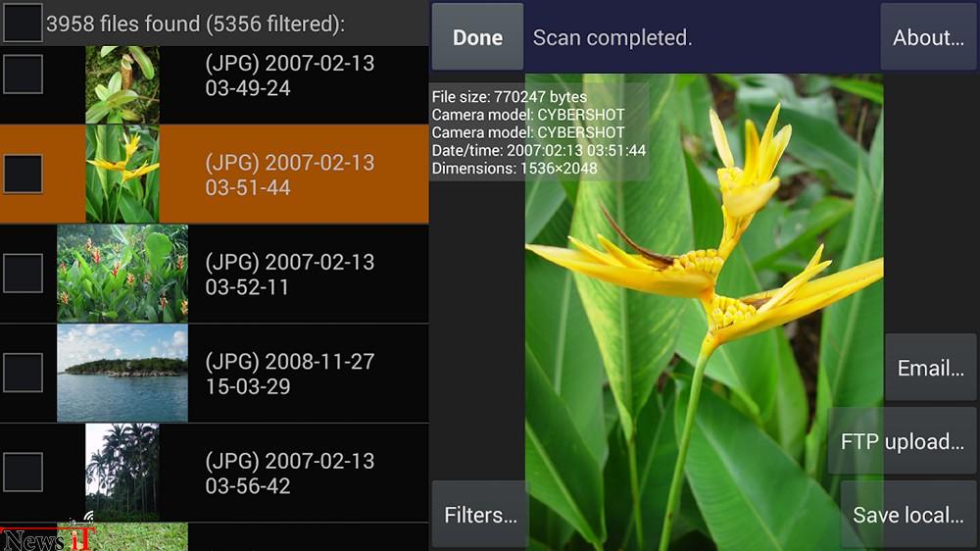
Task: Click text '(JPG) 2007-02-13 03-56-42'
Action: (289, 473)
